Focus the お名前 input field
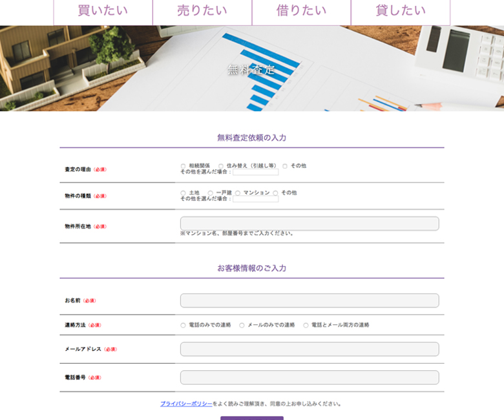Image resolution: width=504 pixels, height=420 pixels. pos(310,300)
